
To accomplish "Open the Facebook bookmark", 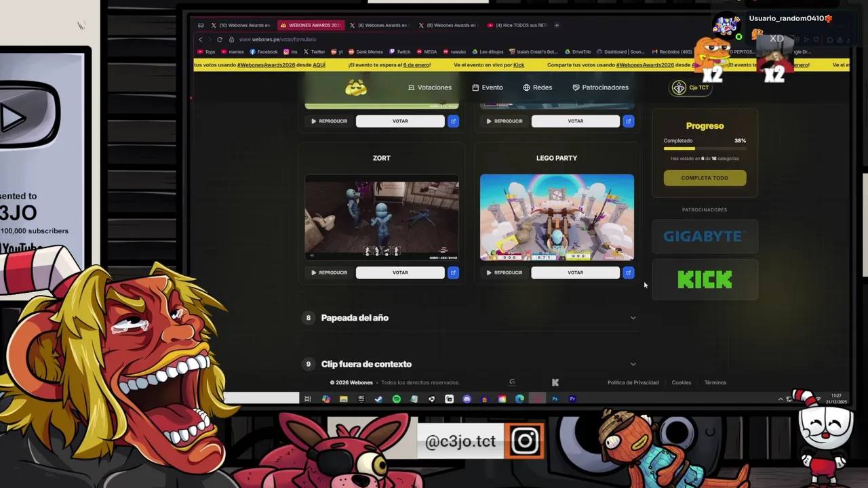I will (x=264, y=52).
